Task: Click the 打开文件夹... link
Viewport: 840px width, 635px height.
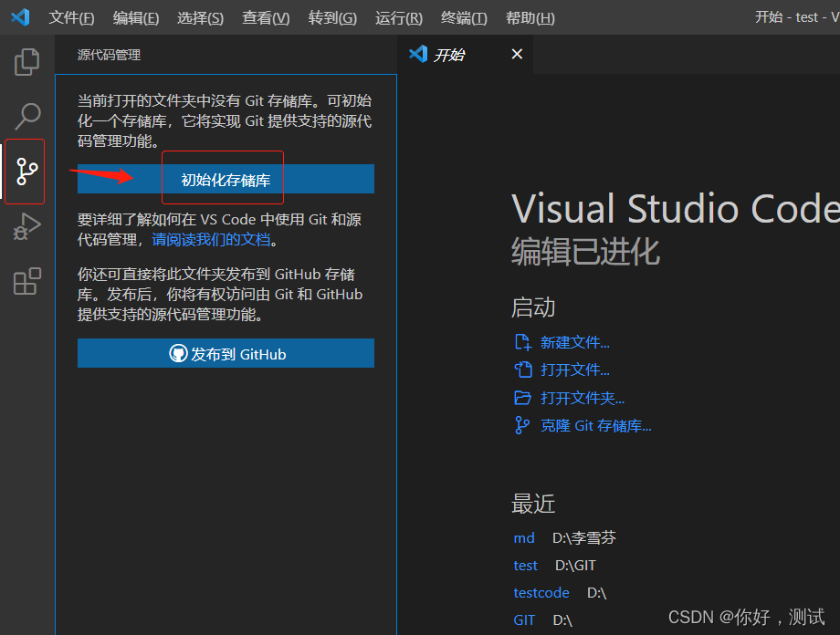Action: 583,398
